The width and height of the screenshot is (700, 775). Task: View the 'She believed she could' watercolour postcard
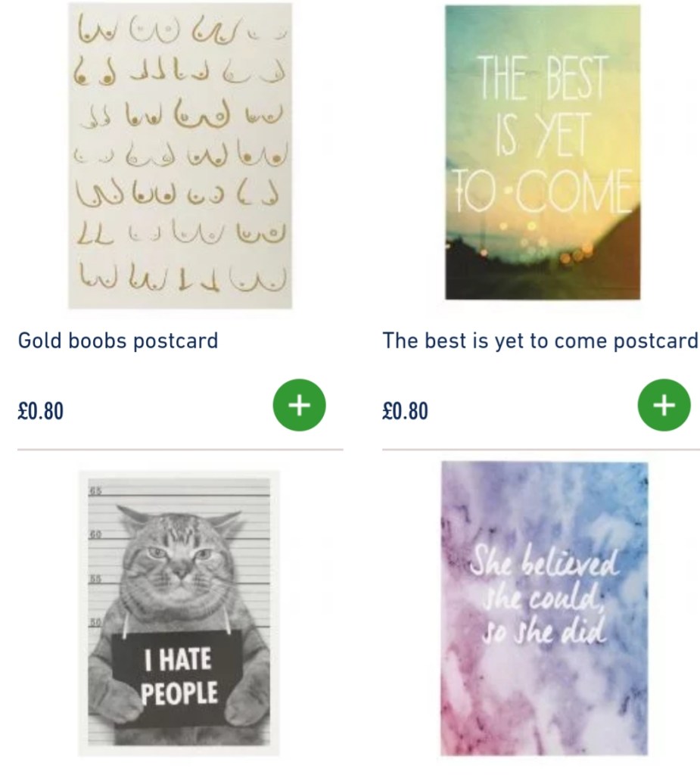pyautogui.click(x=544, y=608)
